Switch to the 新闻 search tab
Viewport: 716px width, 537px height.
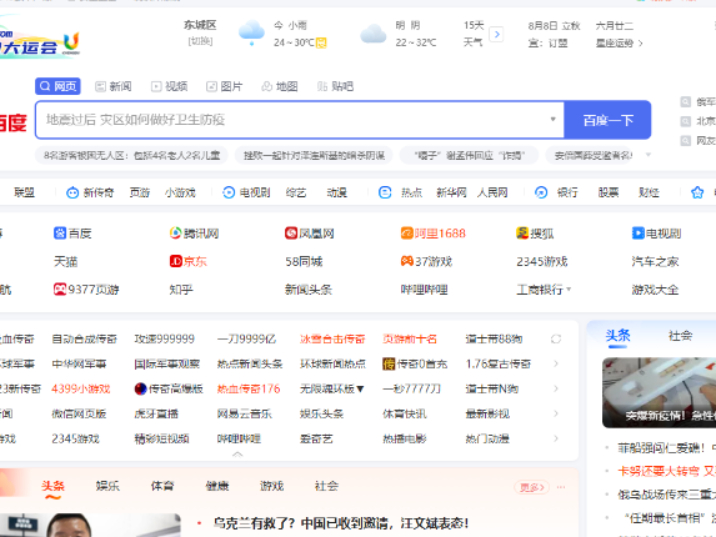pyautogui.click(x=113, y=86)
